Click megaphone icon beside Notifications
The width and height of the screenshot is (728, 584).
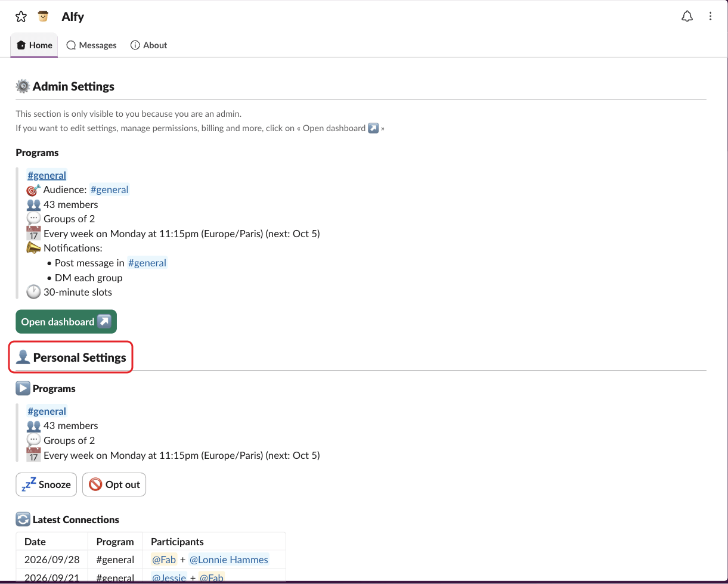pos(33,248)
